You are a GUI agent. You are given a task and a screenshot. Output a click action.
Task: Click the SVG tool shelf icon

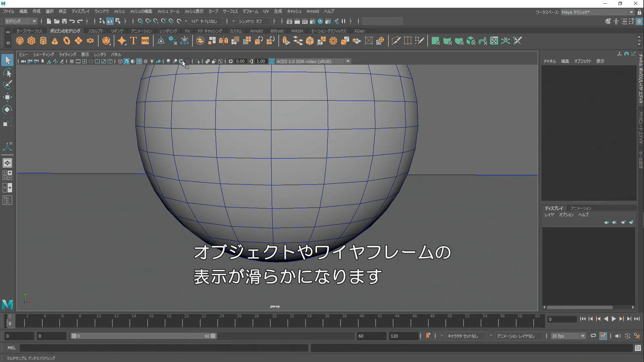[145, 41]
